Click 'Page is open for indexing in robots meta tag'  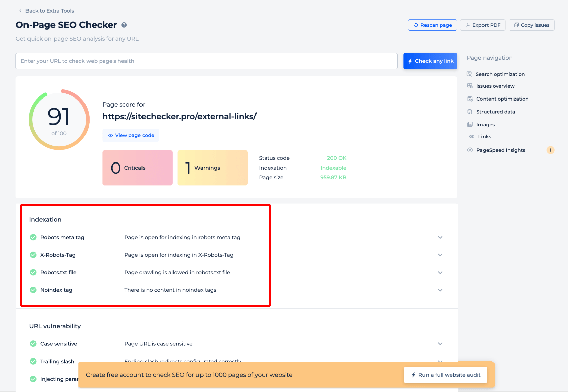point(182,237)
